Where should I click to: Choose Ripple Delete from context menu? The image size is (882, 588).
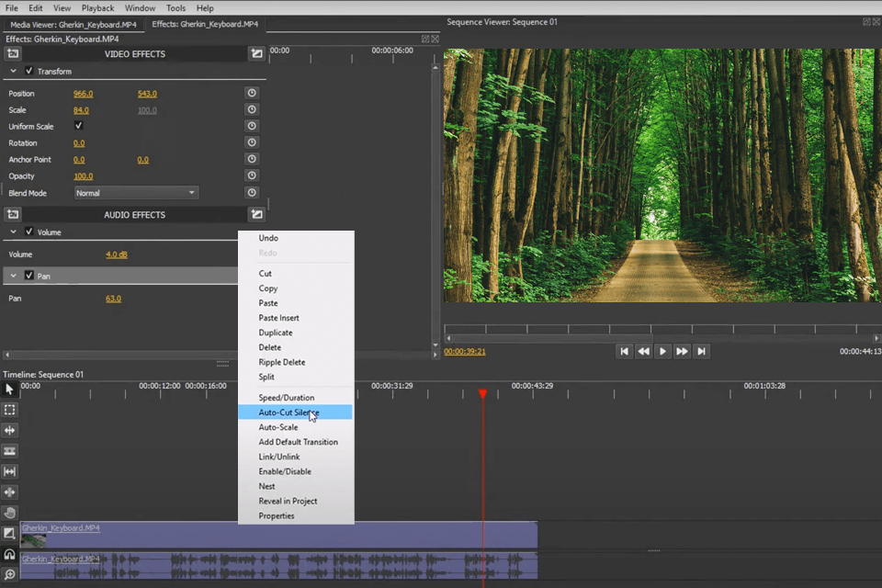295,362
